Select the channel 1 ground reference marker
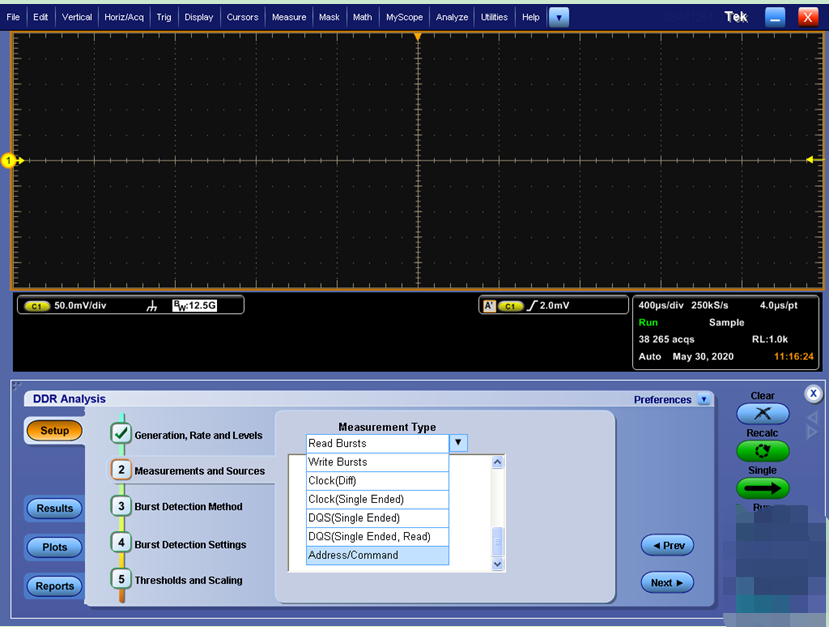Viewport: 829px width, 627px height. click(9, 160)
